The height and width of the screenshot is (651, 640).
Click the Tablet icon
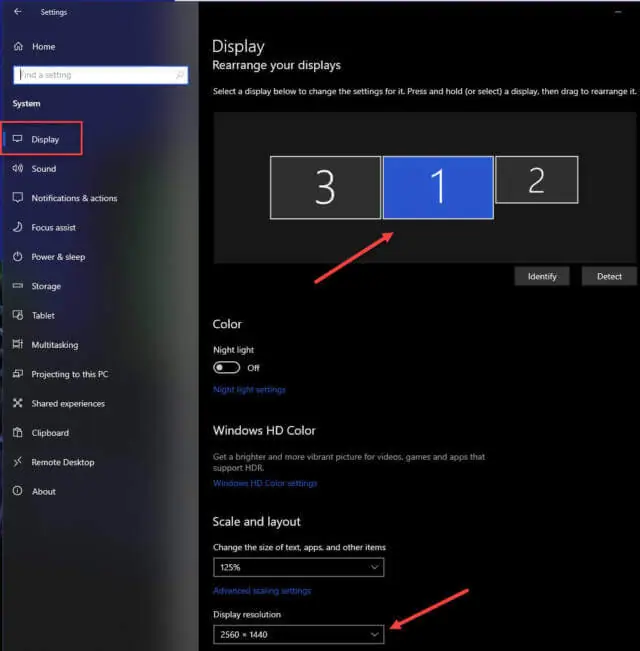(x=17, y=315)
